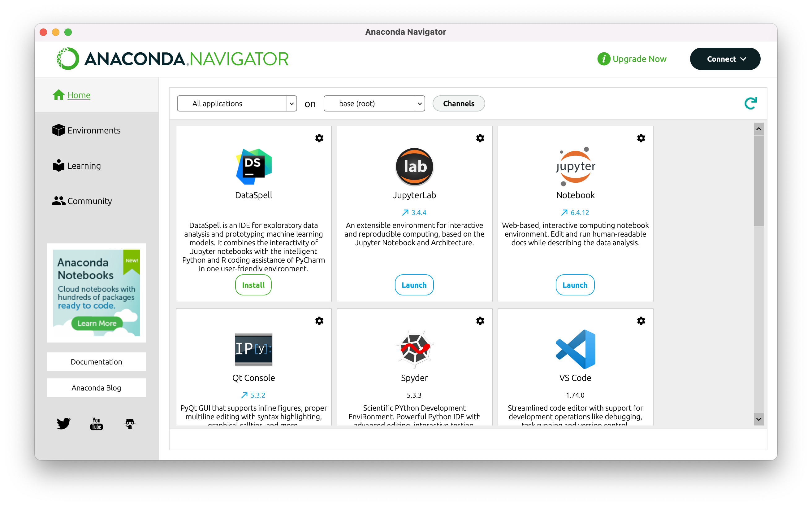Open JupyterLab settings gear

coord(480,138)
